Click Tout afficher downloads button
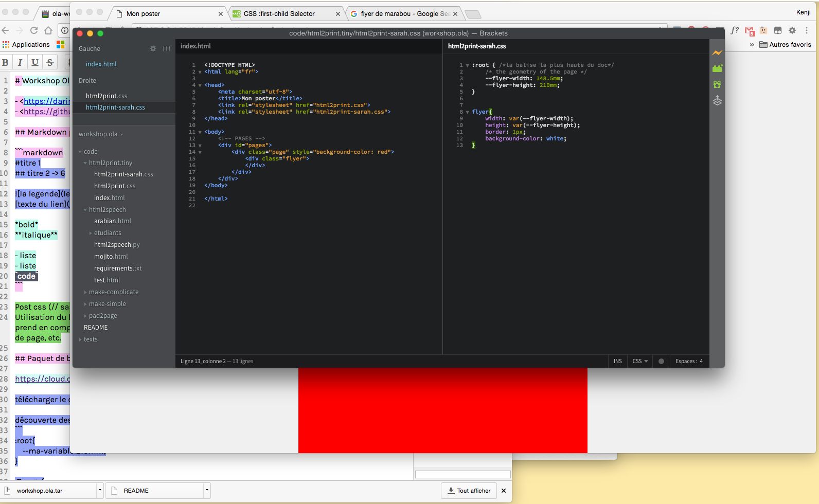This screenshot has height=504, width=819. 469,491
